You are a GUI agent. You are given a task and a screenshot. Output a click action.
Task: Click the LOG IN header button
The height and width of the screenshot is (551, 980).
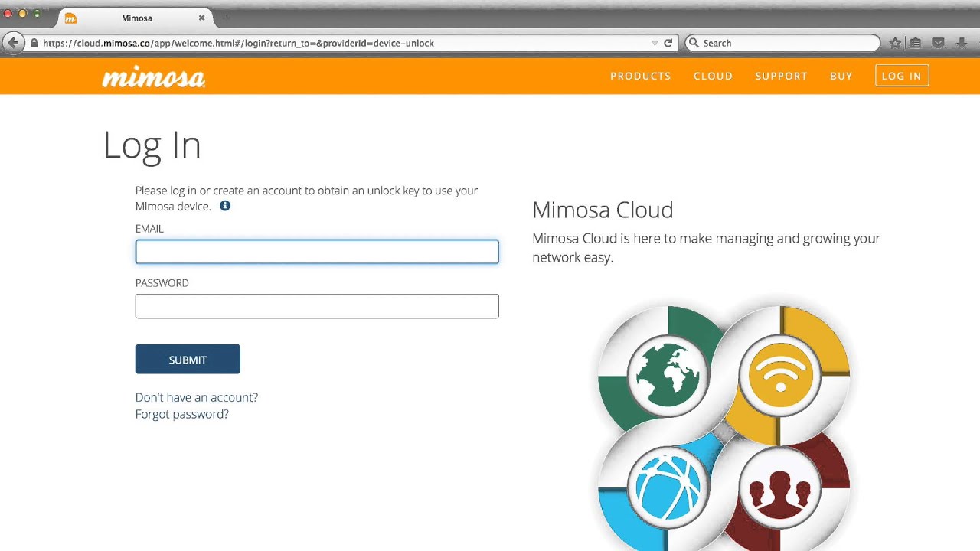[x=902, y=76]
